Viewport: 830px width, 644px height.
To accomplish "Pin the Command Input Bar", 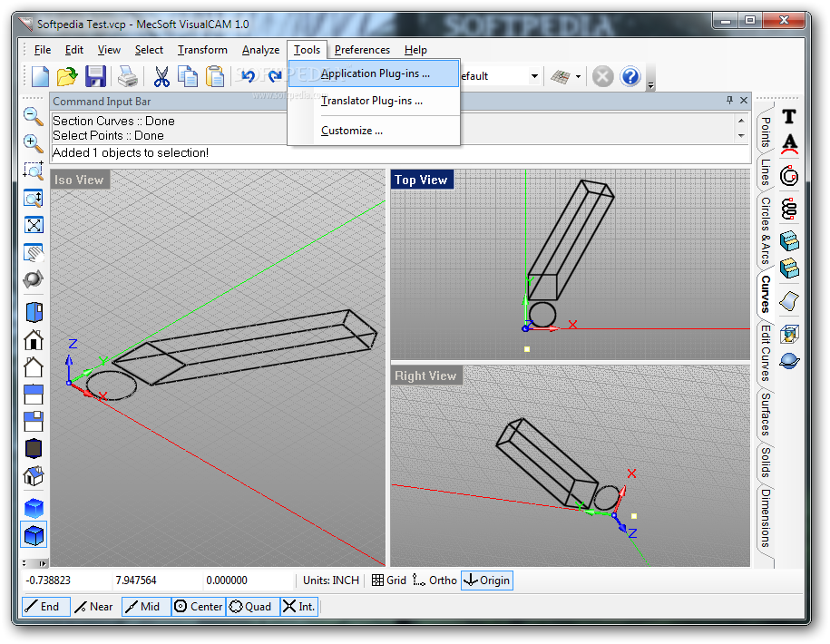I will (729, 100).
